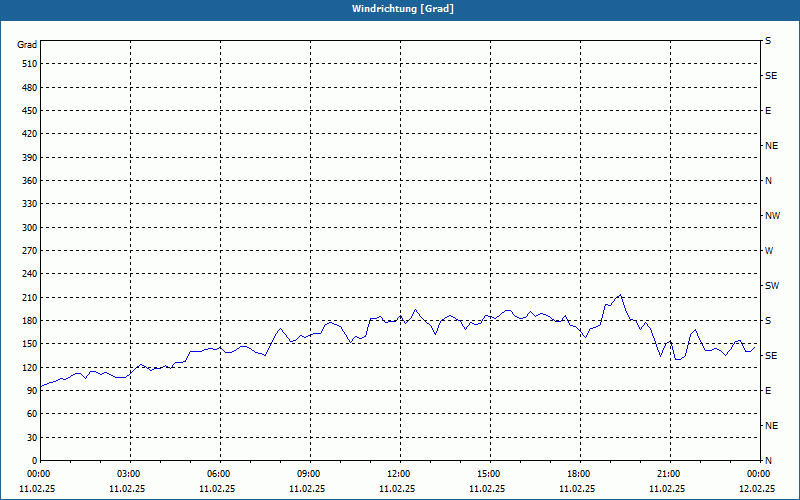Click the NW compass label
Image resolution: width=800 pixels, height=500 pixels.
pos(772,216)
